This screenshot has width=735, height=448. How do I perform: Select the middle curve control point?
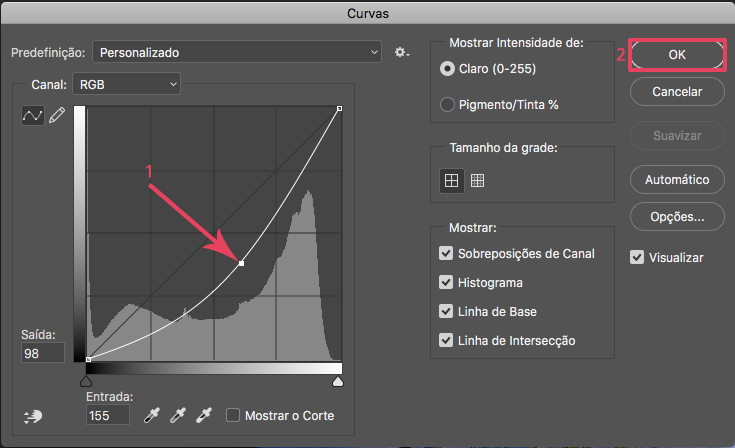pyautogui.click(x=241, y=263)
